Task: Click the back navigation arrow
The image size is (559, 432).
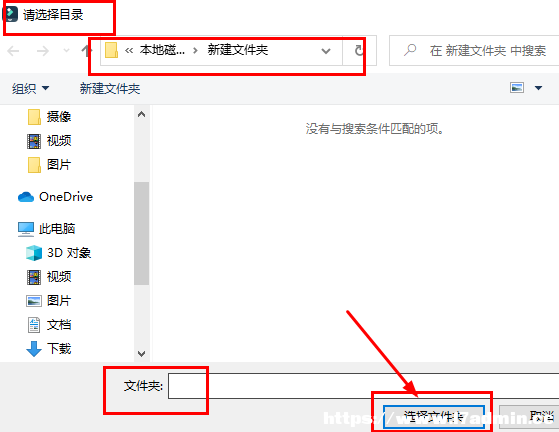Action: (13, 51)
